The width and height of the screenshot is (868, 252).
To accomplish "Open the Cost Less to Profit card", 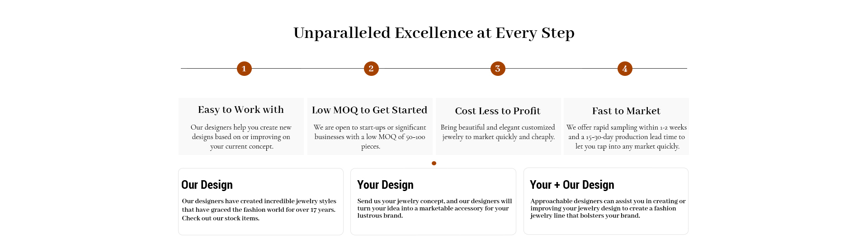I will click(498, 126).
